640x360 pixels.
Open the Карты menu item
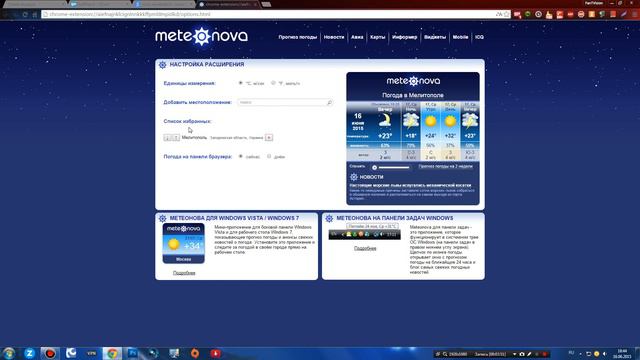[378, 37]
